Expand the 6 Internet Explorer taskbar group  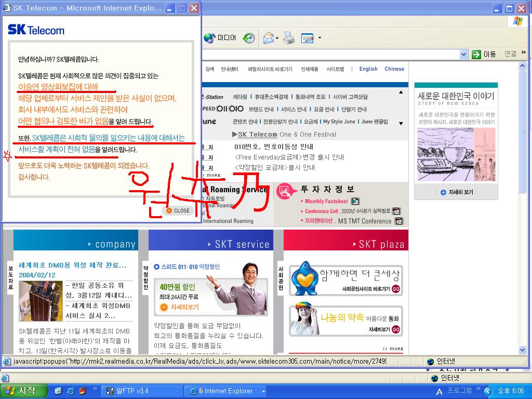227,391
